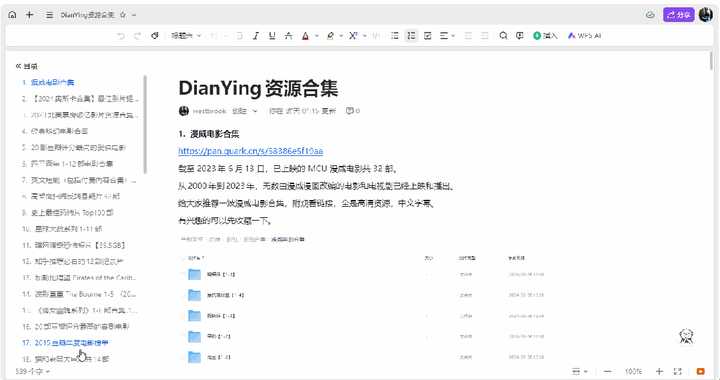This screenshot has width=720, height=380.
Task: Star the DianYing document as favorite
Action: click(x=123, y=15)
